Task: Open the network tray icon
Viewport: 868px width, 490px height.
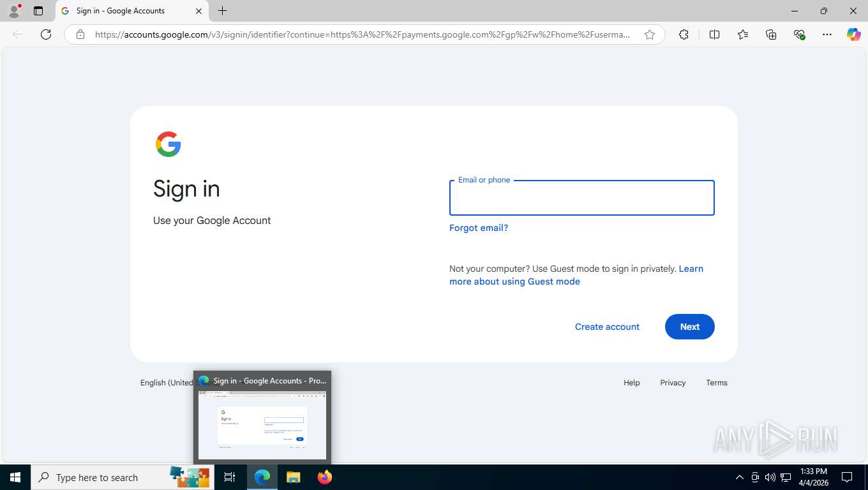Action: pyautogui.click(x=786, y=477)
